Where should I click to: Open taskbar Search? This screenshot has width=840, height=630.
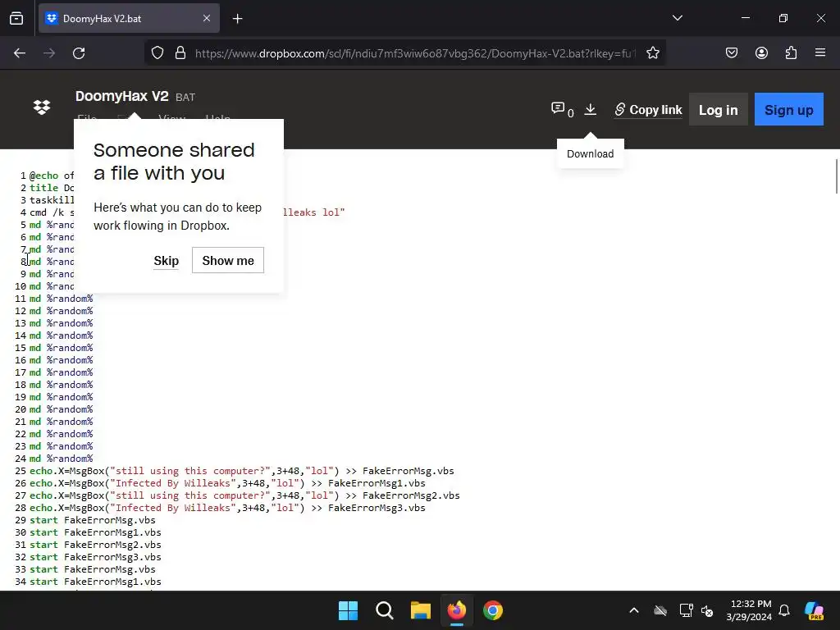pyautogui.click(x=384, y=610)
